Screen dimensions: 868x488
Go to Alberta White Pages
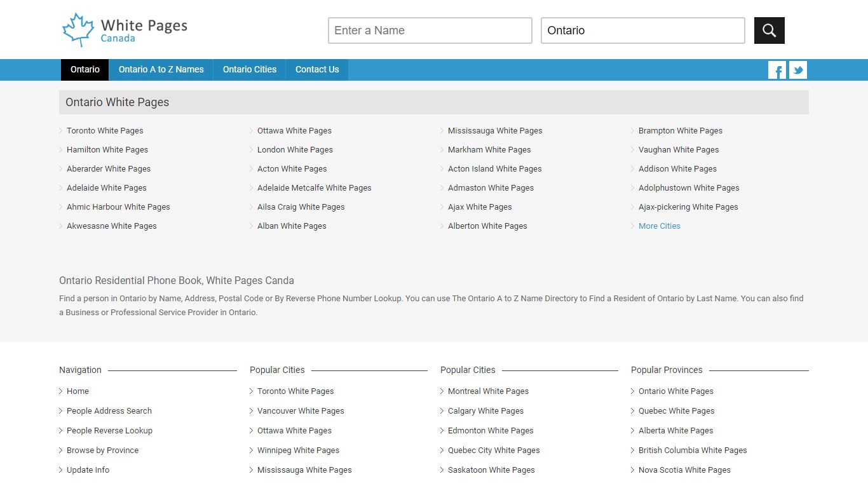tap(675, 431)
